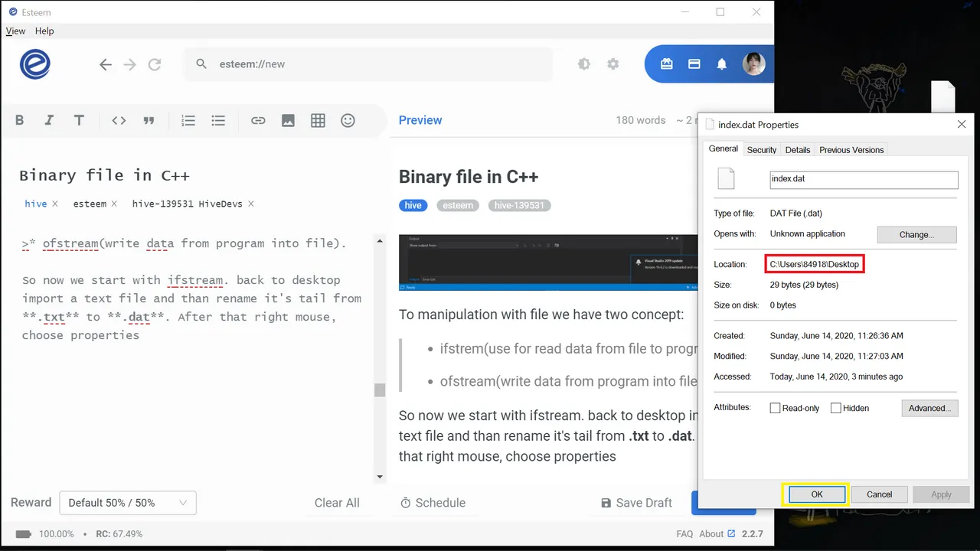
Task: Open the wallet card icon
Action: [x=694, y=64]
